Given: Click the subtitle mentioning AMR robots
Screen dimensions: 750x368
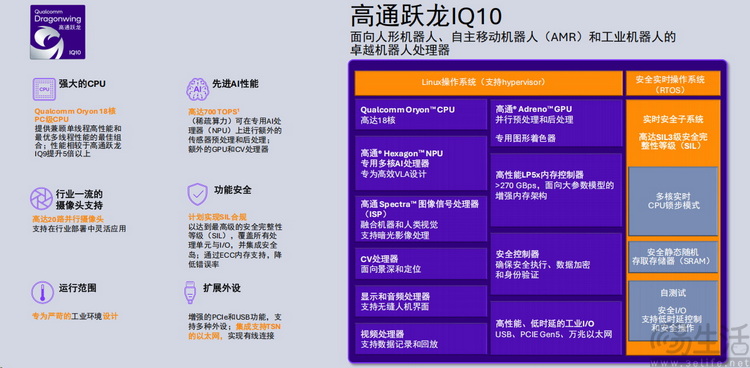Looking at the screenshot, I should [x=513, y=43].
